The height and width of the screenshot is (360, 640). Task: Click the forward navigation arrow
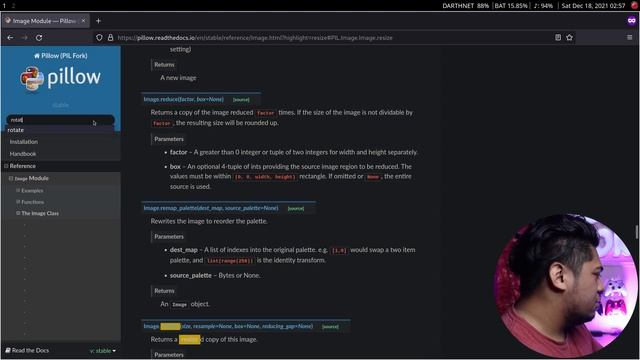[24, 38]
